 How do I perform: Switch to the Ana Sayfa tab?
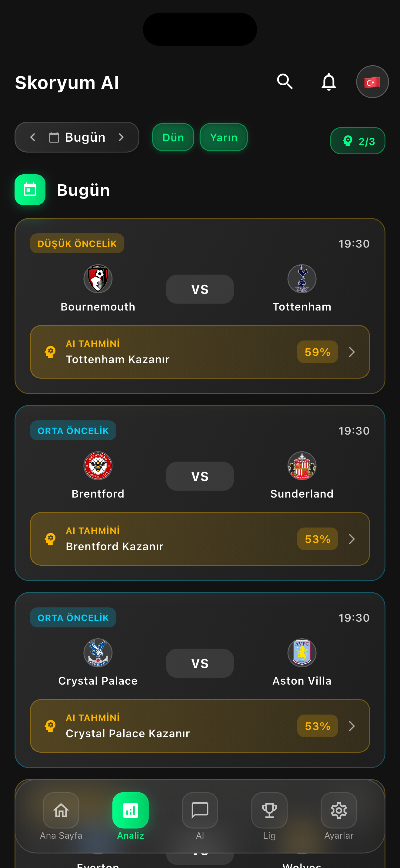pyautogui.click(x=61, y=815)
